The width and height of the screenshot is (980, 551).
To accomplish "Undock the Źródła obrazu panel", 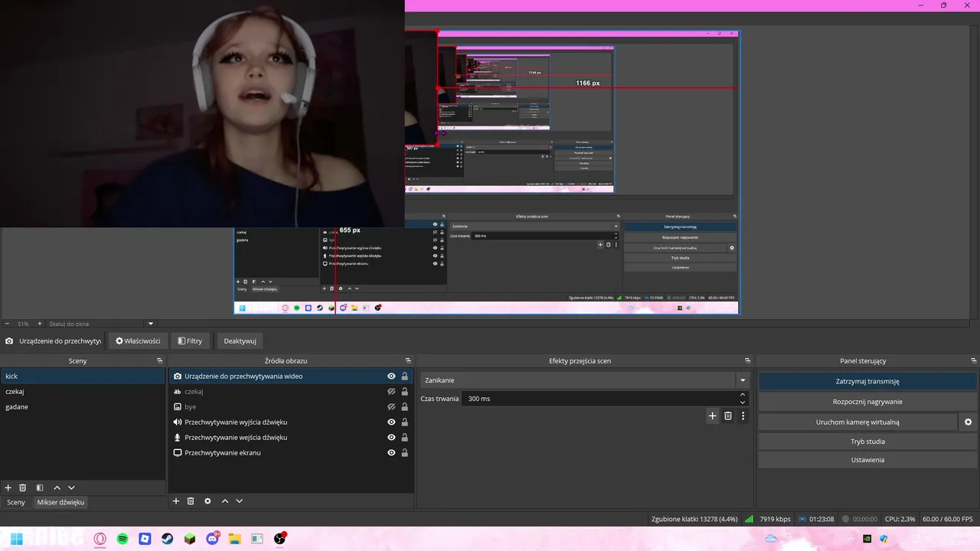I will coord(408,360).
